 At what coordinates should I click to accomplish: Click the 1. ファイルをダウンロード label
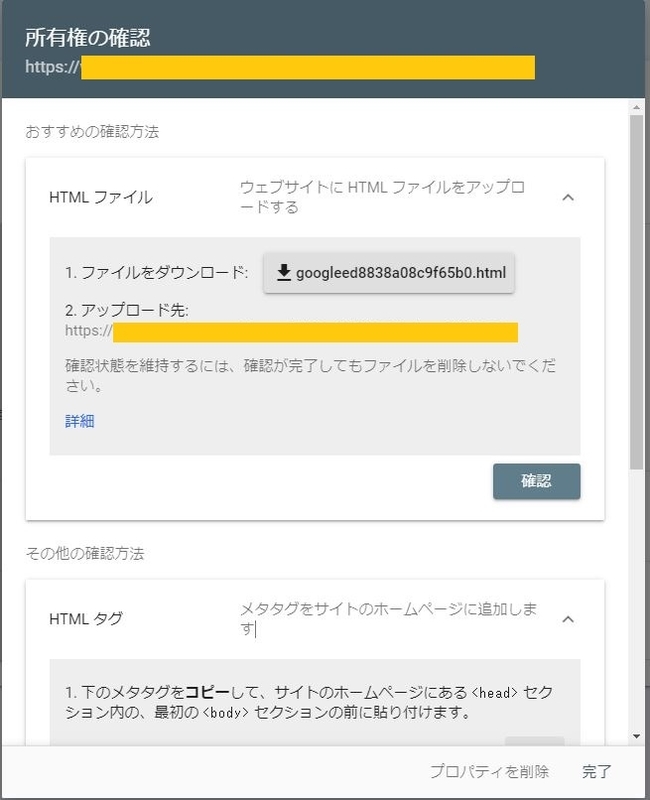click(157, 272)
